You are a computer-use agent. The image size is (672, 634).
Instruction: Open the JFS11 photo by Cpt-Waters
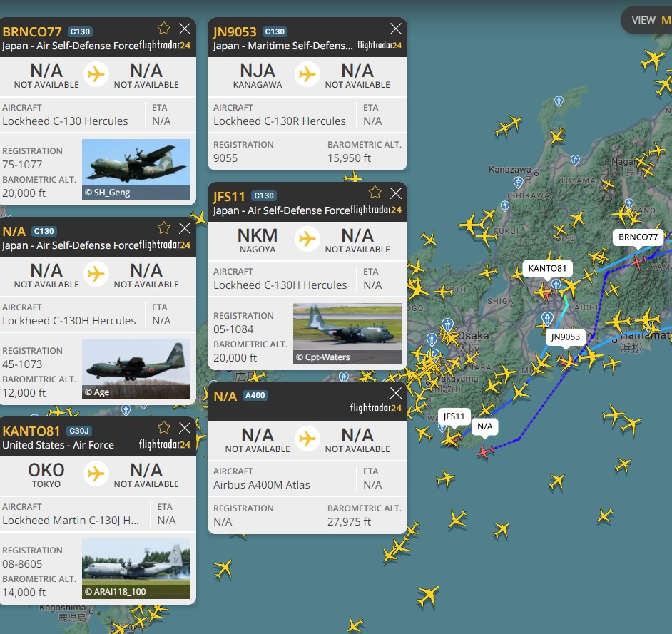(x=347, y=334)
